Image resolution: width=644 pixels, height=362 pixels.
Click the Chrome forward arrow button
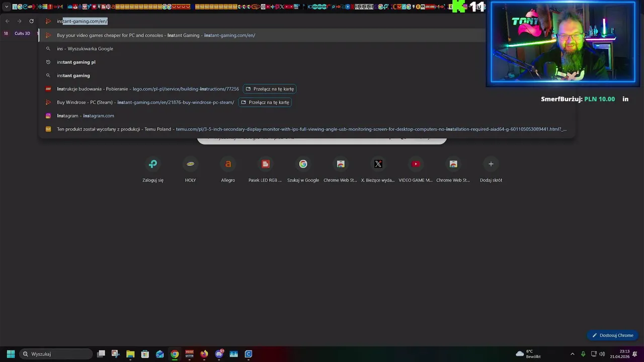[x=19, y=21]
